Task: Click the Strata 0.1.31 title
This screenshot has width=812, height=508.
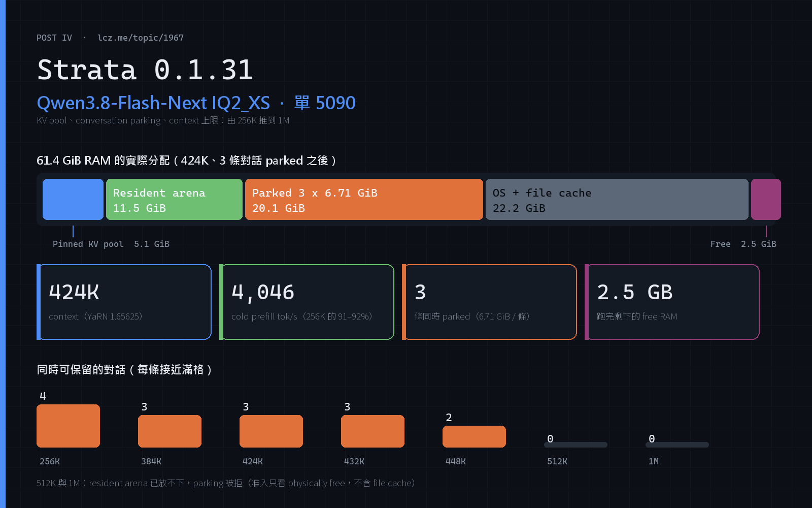Action: click(x=145, y=70)
